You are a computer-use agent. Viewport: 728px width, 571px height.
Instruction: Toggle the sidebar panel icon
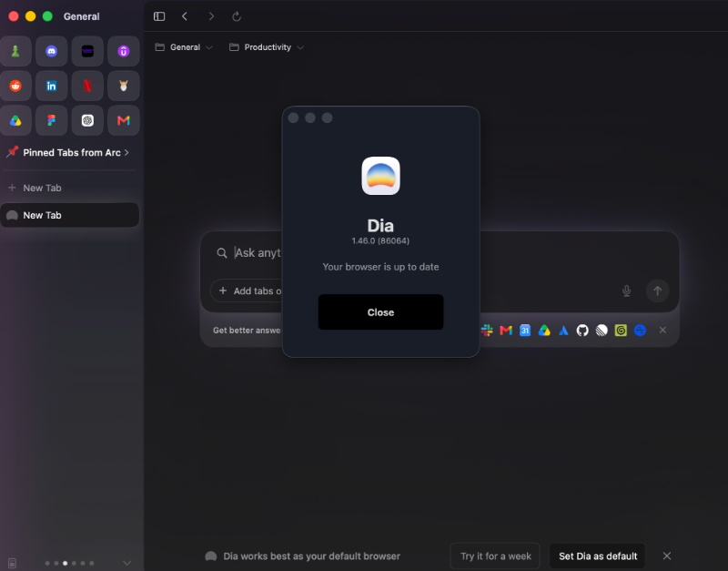click(159, 16)
